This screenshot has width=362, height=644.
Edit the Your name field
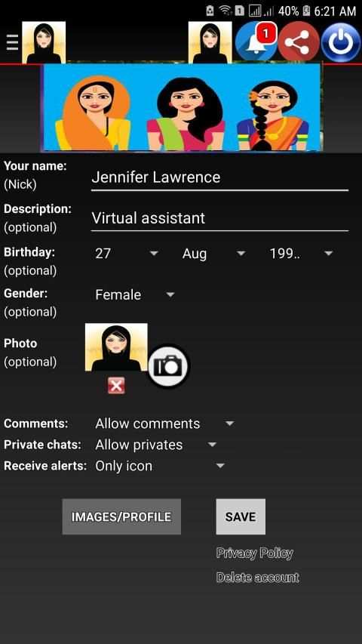(219, 178)
